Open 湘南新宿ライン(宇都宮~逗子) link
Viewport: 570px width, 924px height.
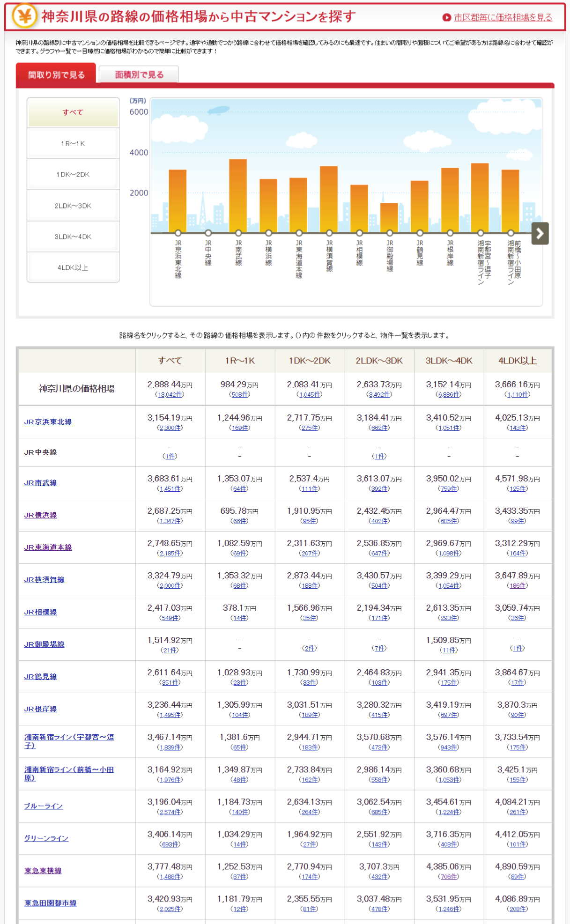coord(69,741)
